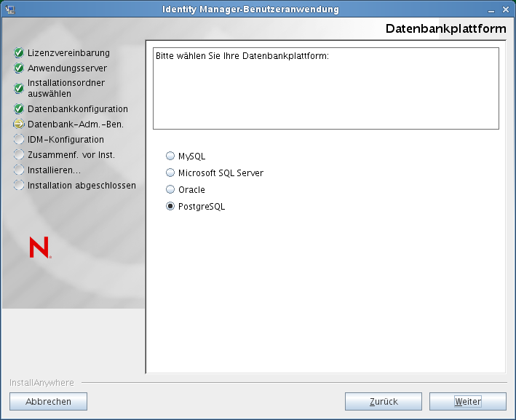Click the red Novell N logo
This screenshot has height=420, width=516.
[40, 247]
